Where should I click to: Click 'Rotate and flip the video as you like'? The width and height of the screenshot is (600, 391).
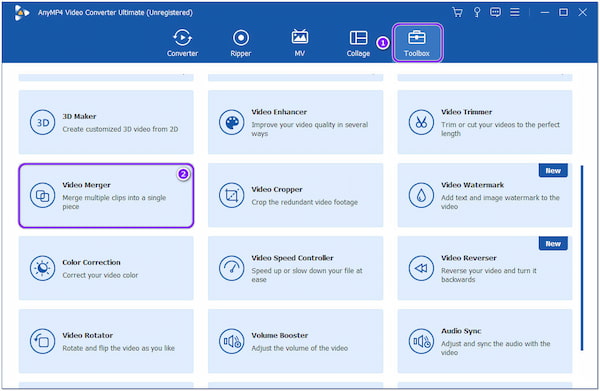click(119, 348)
